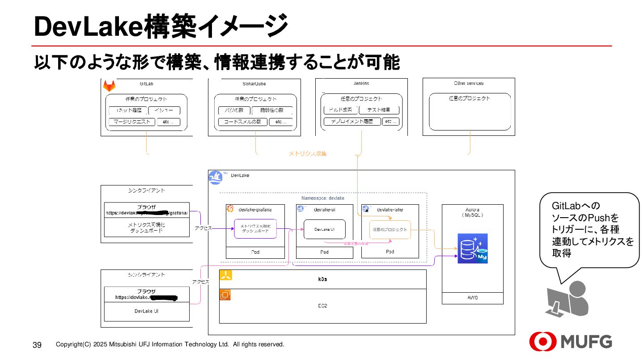
Task: Click the コードスメルの数 box
Action: pos(243,122)
